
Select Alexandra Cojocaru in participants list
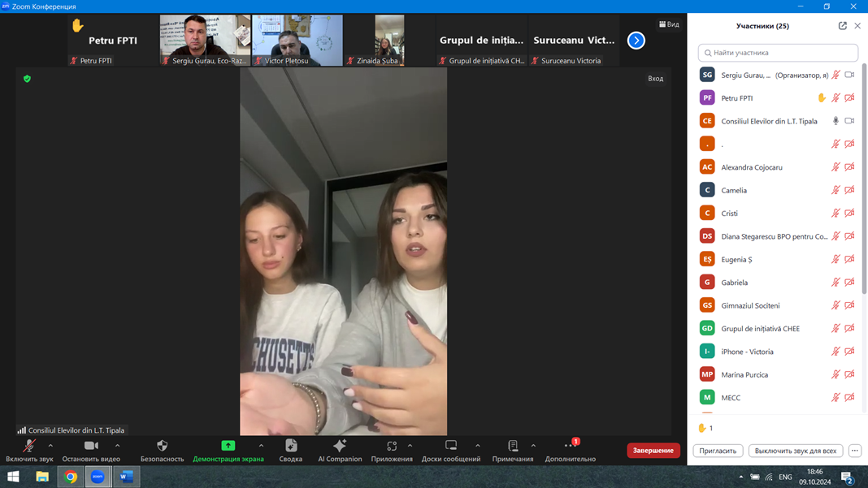(752, 167)
